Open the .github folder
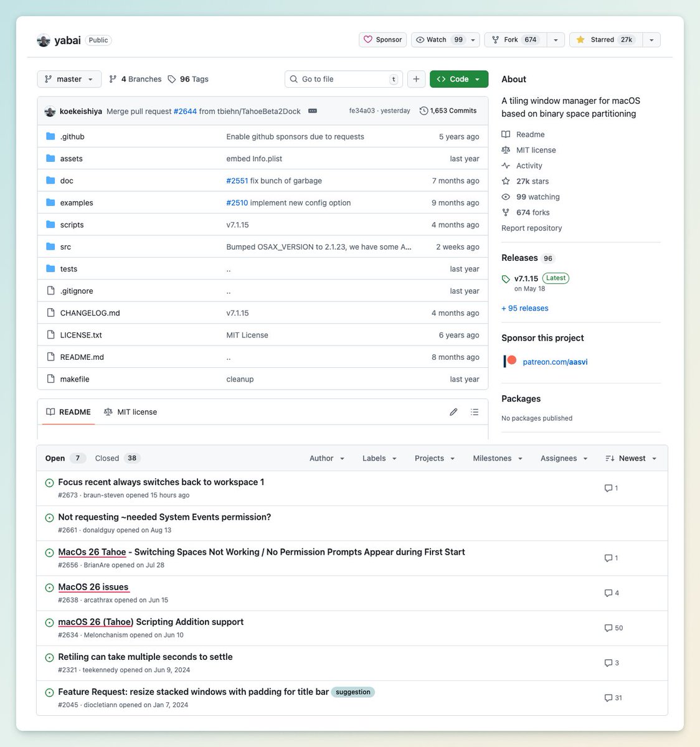 click(72, 136)
